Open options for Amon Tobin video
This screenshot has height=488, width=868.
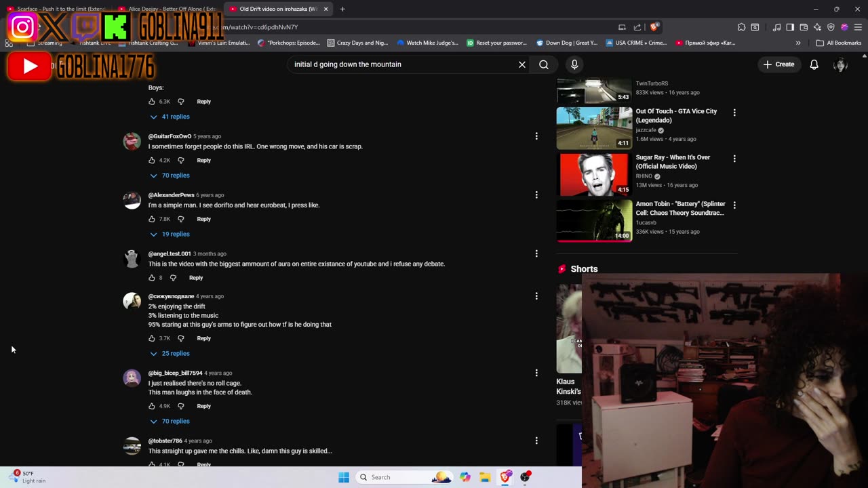tap(734, 205)
